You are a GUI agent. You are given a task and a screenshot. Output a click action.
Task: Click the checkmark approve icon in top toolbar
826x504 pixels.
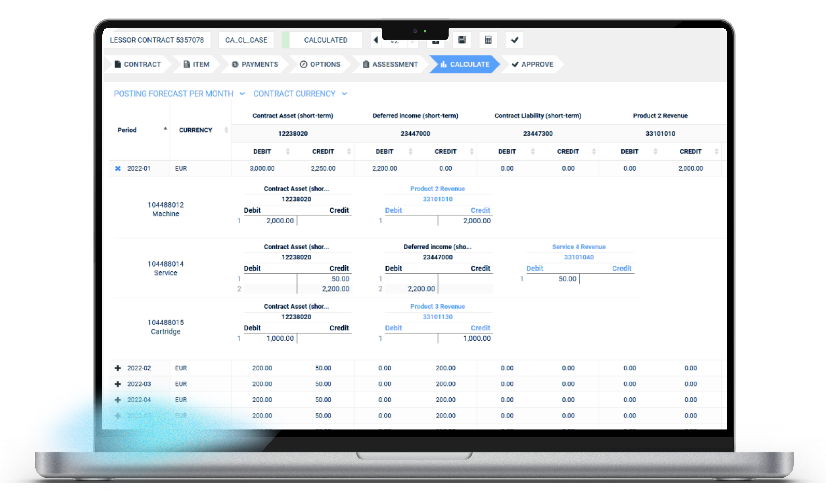pyautogui.click(x=515, y=40)
